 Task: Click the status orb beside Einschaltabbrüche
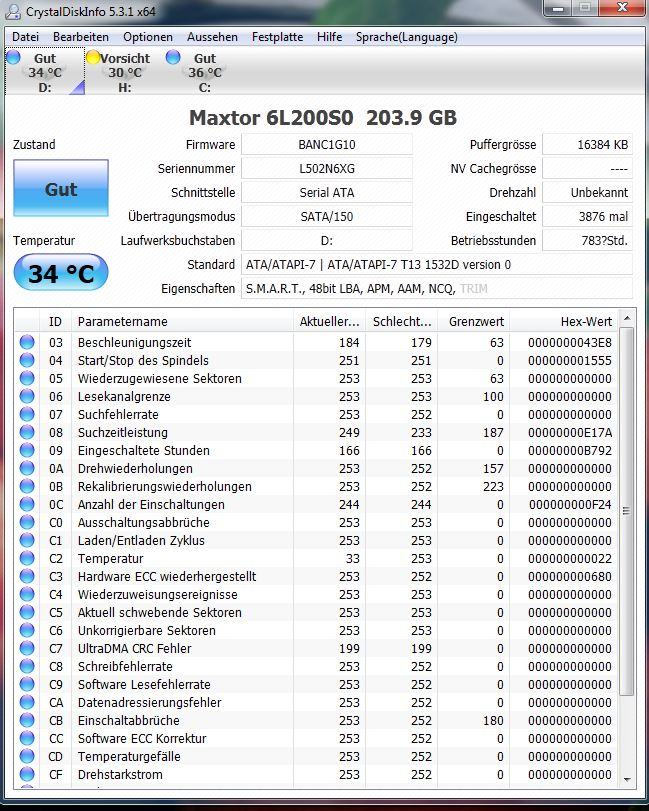pos(27,720)
